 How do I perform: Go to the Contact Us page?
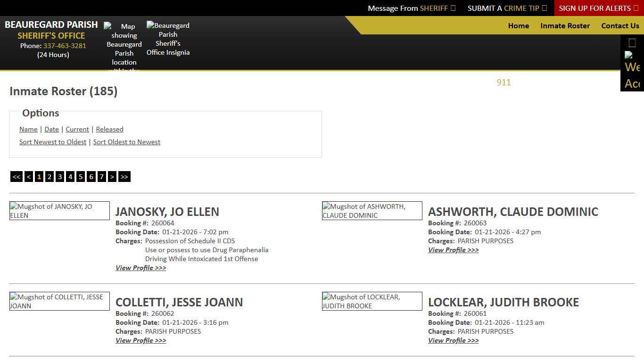click(x=620, y=26)
